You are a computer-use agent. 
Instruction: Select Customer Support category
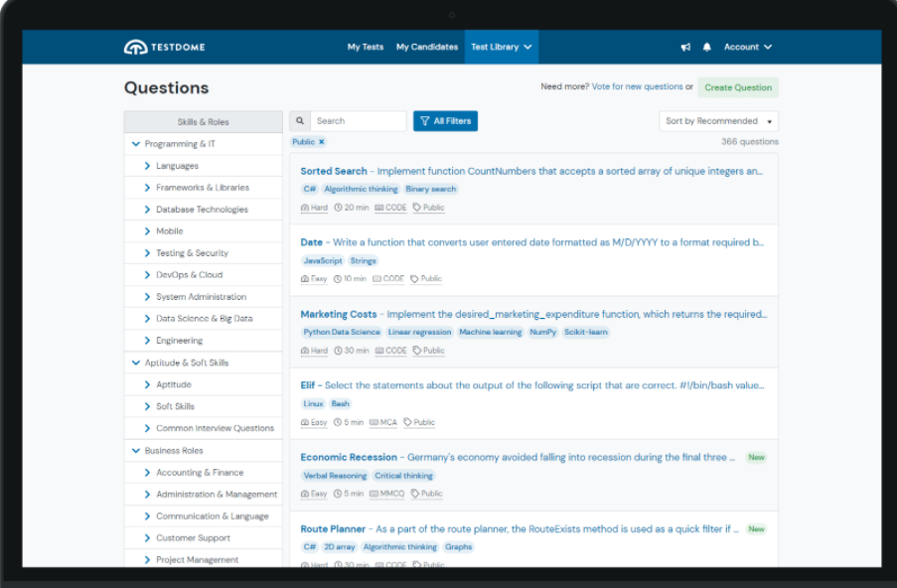point(193,537)
